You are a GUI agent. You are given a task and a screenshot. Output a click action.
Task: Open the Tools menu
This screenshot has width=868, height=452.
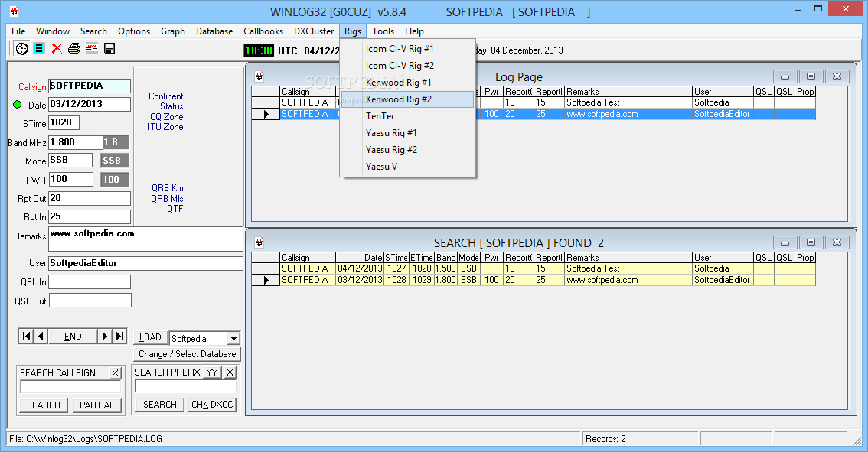(x=383, y=31)
